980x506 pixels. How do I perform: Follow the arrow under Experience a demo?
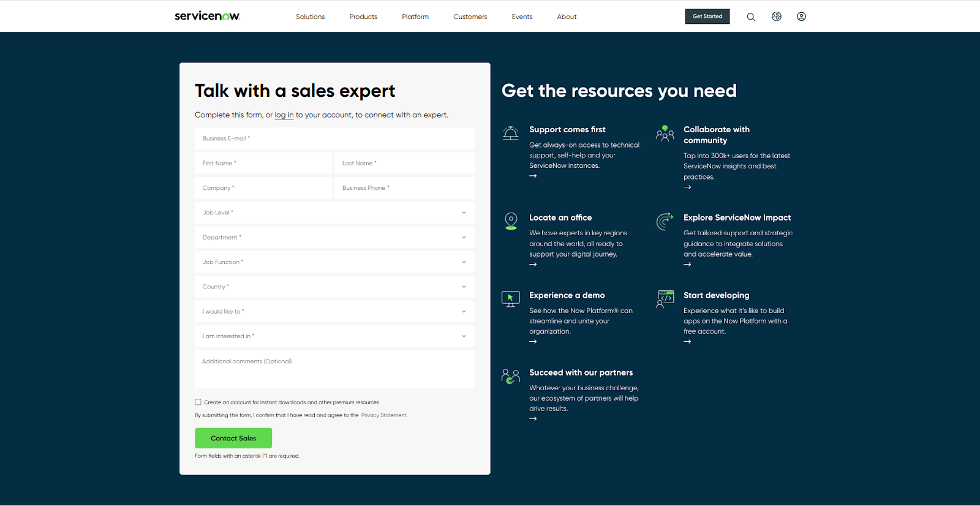[x=533, y=342]
